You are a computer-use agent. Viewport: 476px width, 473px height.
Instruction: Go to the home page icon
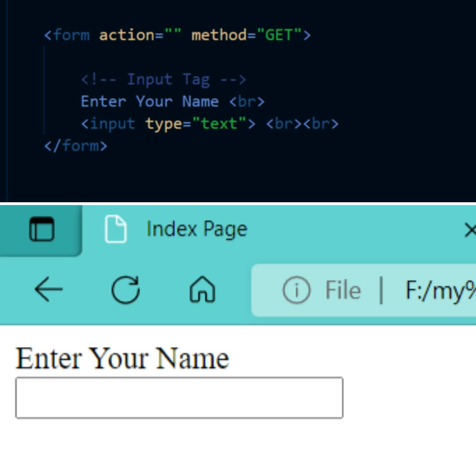[202, 289]
